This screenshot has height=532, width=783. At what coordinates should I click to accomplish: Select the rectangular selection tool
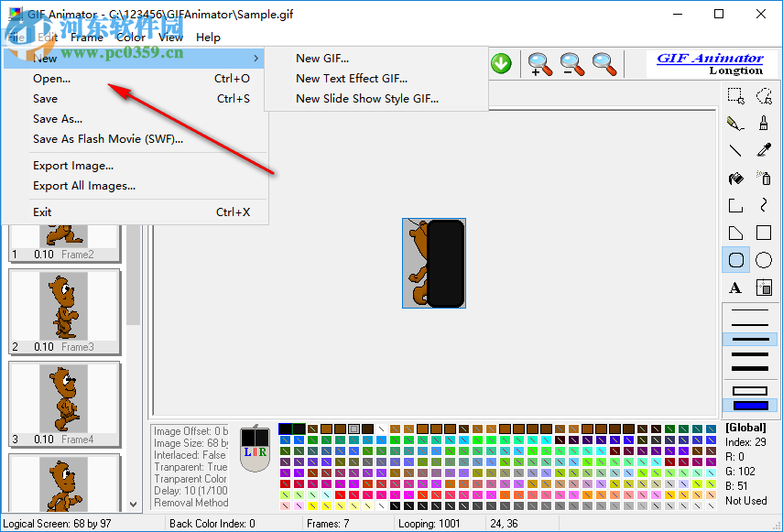coord(735,95)
